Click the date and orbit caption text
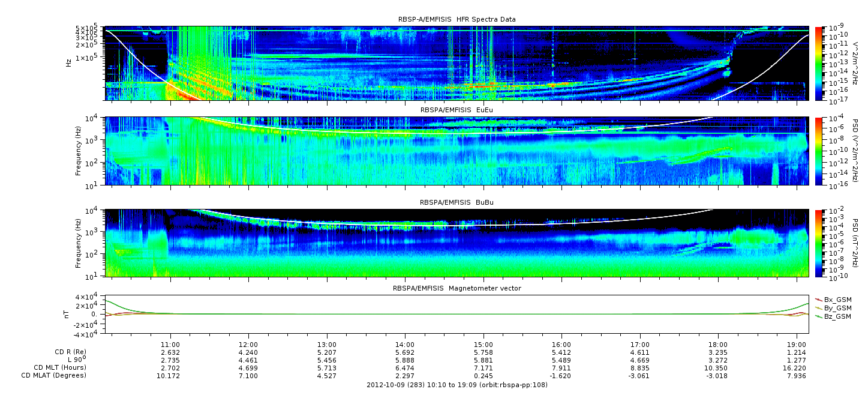868x395 pixels. 456,384
